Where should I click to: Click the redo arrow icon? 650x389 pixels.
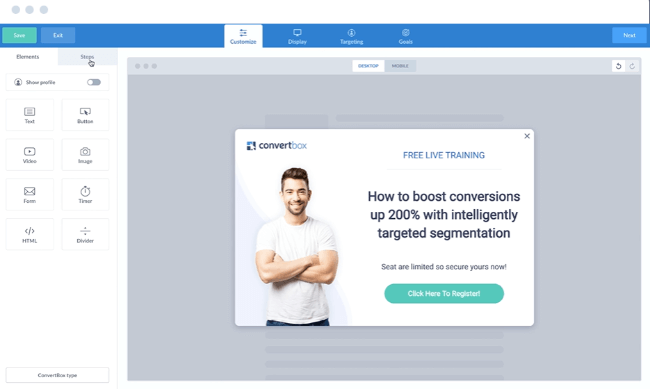[x=632, y=66]
